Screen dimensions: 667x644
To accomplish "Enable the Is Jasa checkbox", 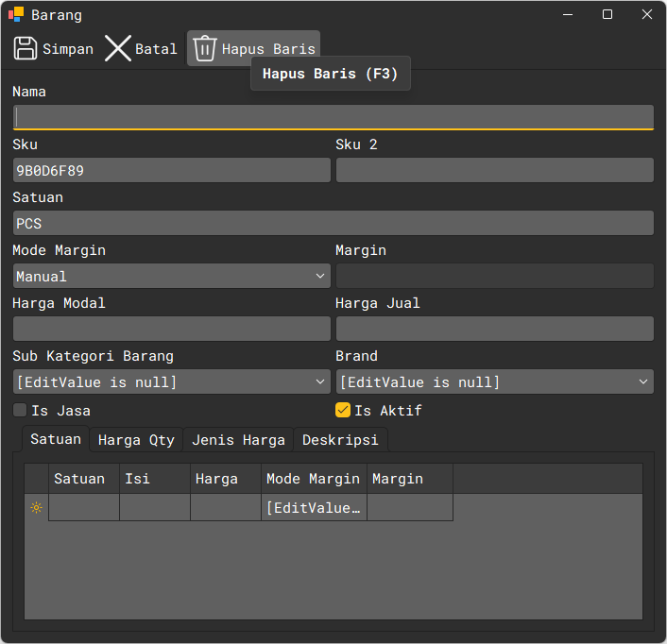I will click(20, 411).
